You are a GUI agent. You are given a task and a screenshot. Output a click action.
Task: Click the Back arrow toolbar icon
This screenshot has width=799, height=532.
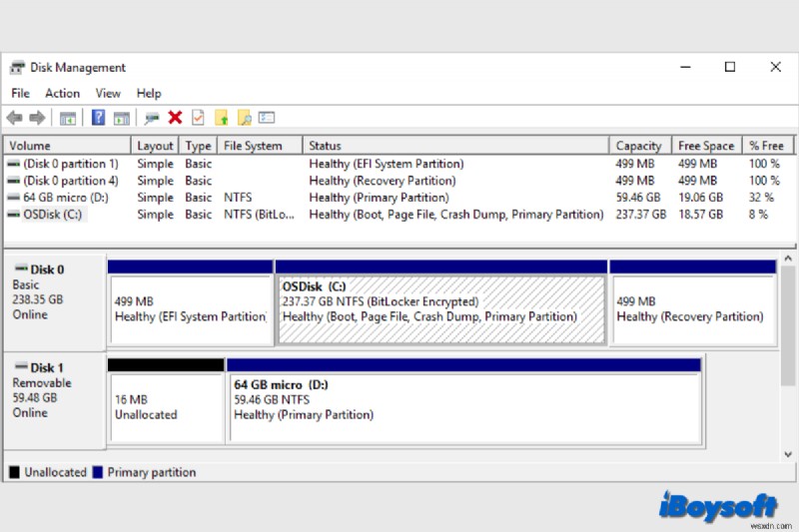pyautogui.click(x=14, y=118)
